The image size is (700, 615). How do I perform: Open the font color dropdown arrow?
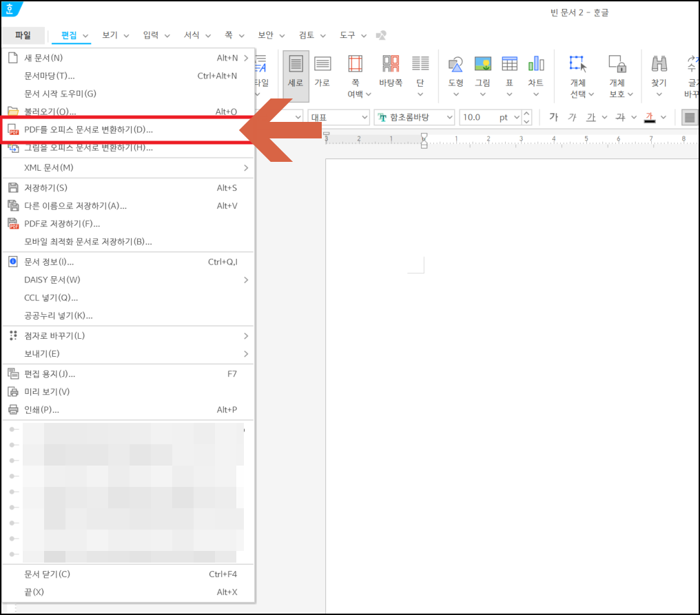pyautogui.click(x=663, y=117)
